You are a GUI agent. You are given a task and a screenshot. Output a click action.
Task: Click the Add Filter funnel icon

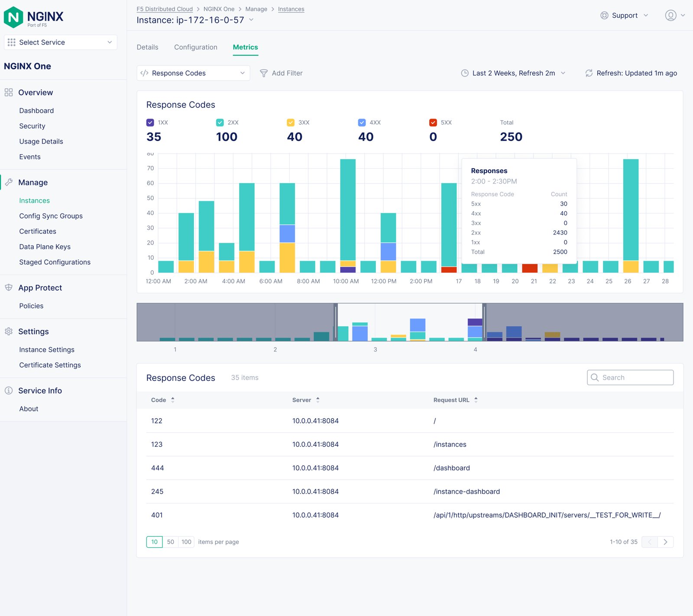point(263,73)
